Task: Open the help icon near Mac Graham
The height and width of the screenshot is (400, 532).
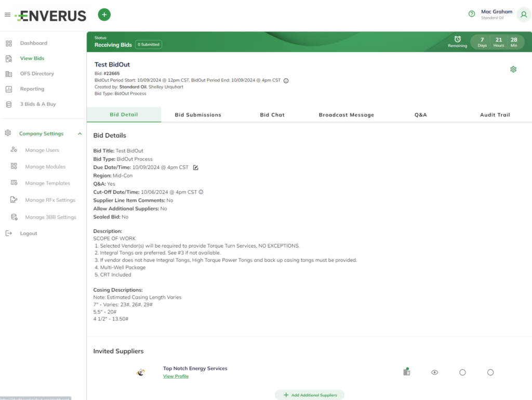Action: (471, 14)
